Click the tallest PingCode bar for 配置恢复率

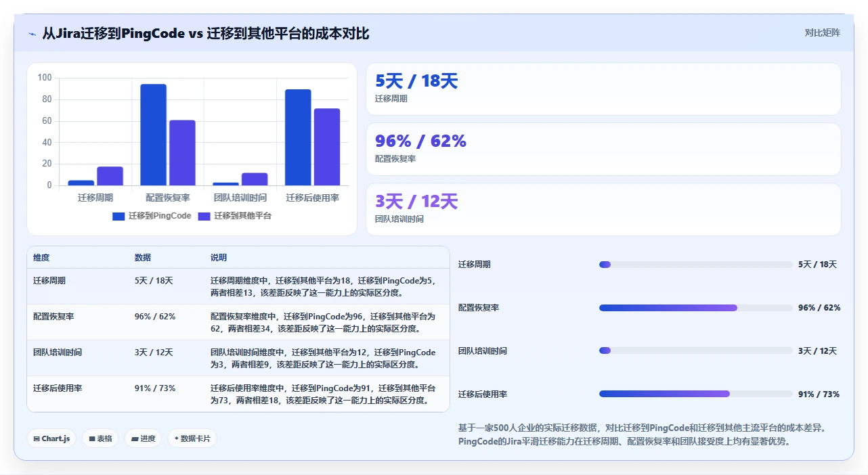coord(153,135)
